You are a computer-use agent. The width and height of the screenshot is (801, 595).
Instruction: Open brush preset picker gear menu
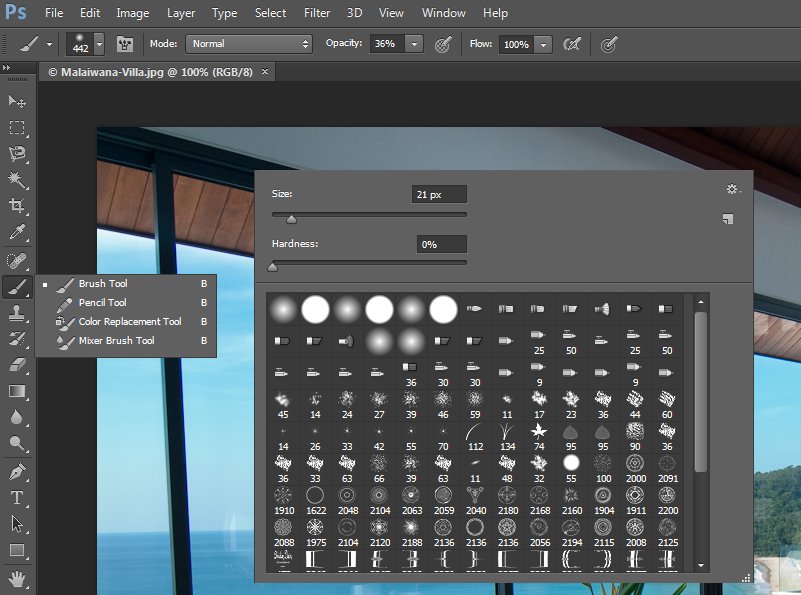point(732,189)
